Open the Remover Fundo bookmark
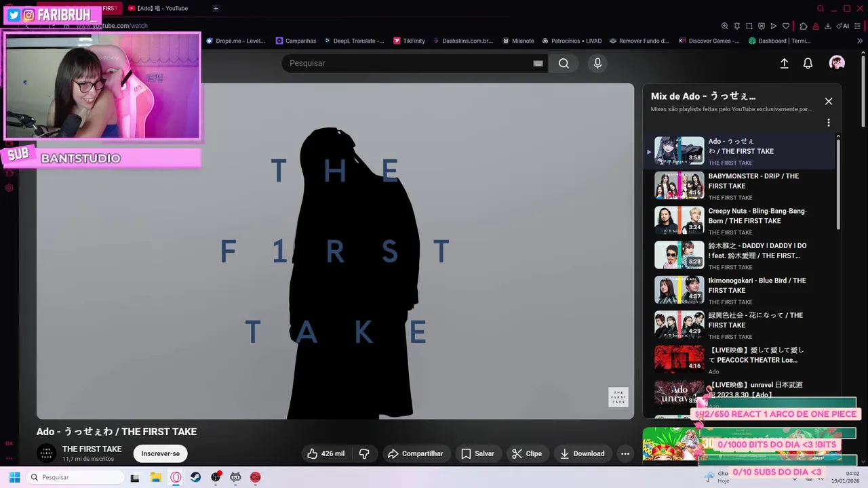The image size is (868, 488). tap(639, 41)
